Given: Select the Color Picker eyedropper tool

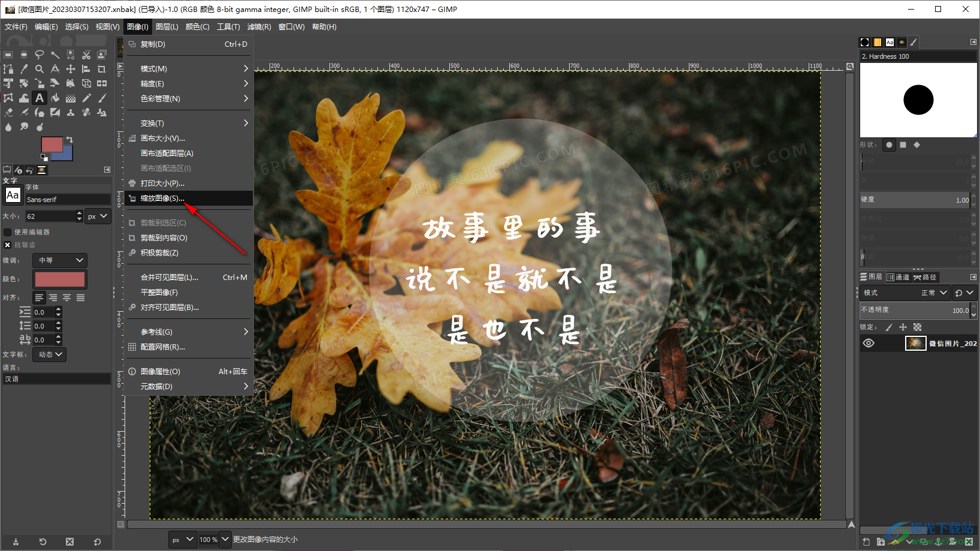Looking at the screenshot, I should (24, 69).
